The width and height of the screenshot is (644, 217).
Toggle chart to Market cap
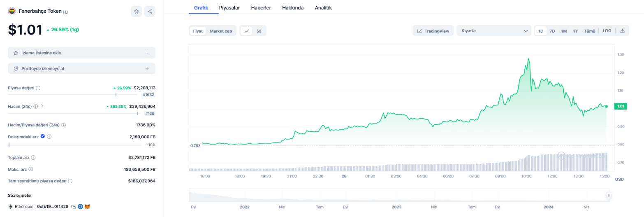click(x=221, y=31)
